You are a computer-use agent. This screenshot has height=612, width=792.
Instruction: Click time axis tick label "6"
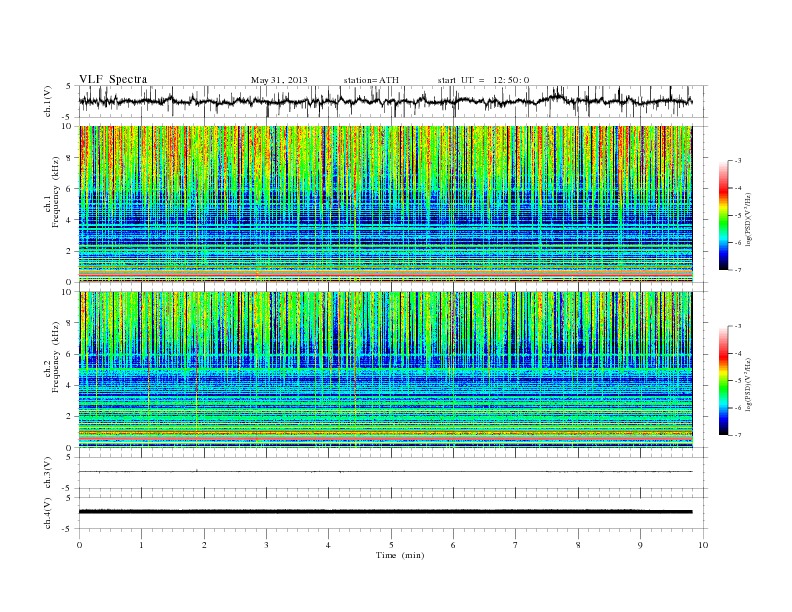pos(453,545)
